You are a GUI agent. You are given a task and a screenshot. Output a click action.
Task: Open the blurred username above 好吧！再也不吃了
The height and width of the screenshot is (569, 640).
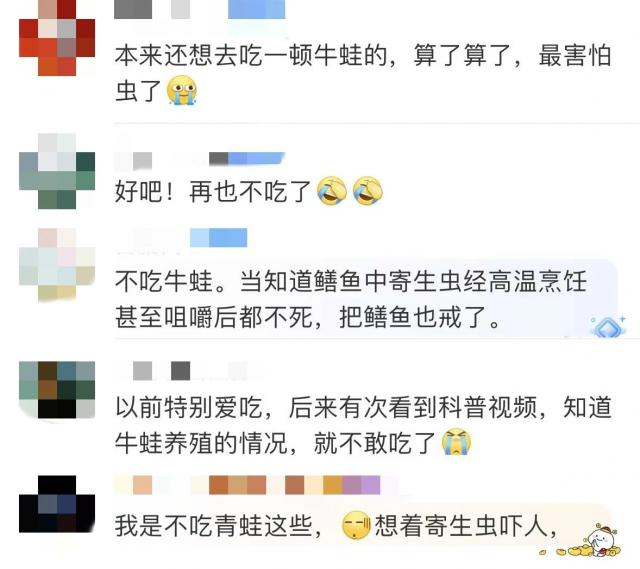tap(200, 159)
